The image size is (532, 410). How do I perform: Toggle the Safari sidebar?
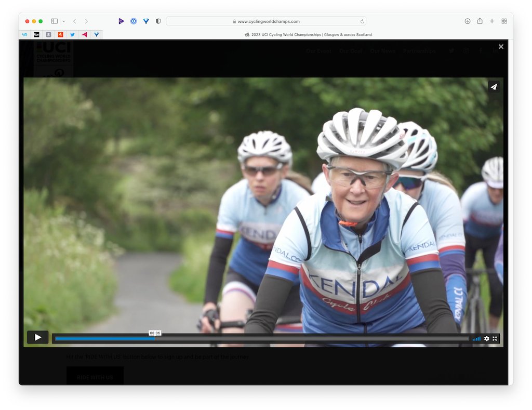click(x=54, y=21)
